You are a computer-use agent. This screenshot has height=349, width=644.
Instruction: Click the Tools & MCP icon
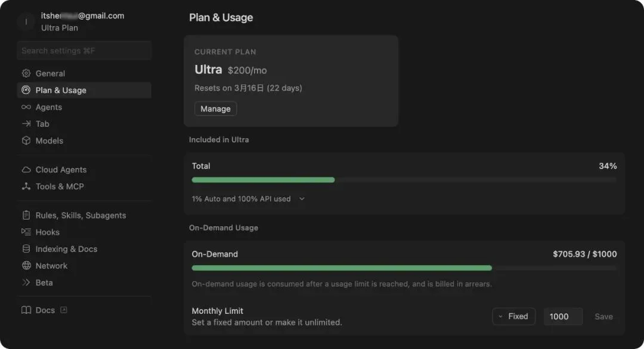click(x=26, y=186)
